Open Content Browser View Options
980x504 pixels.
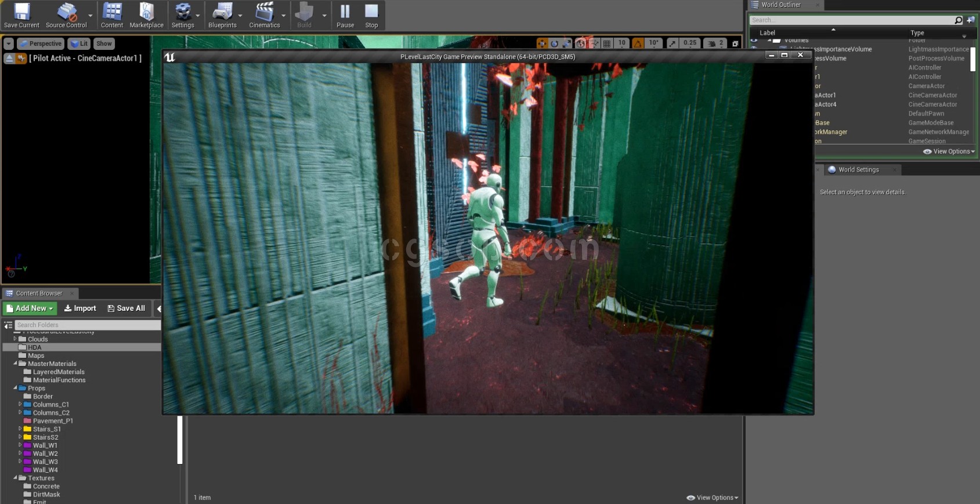[713, 498]
